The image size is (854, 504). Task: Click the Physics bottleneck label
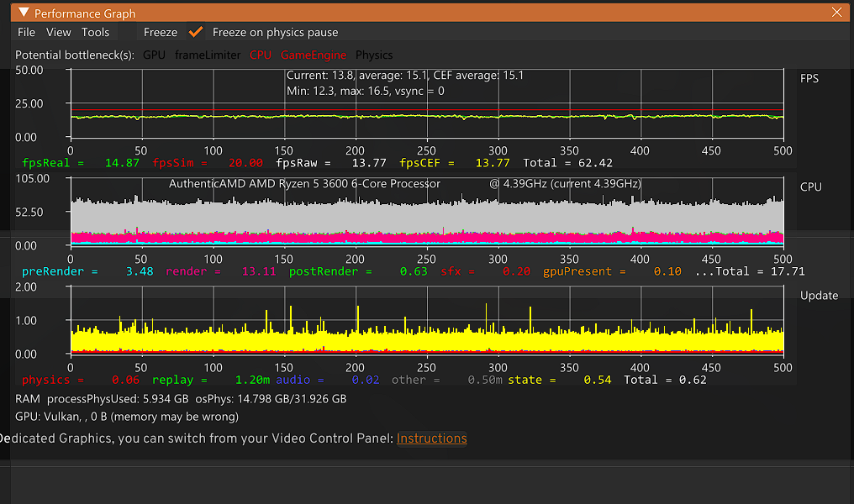coord(374,55)
